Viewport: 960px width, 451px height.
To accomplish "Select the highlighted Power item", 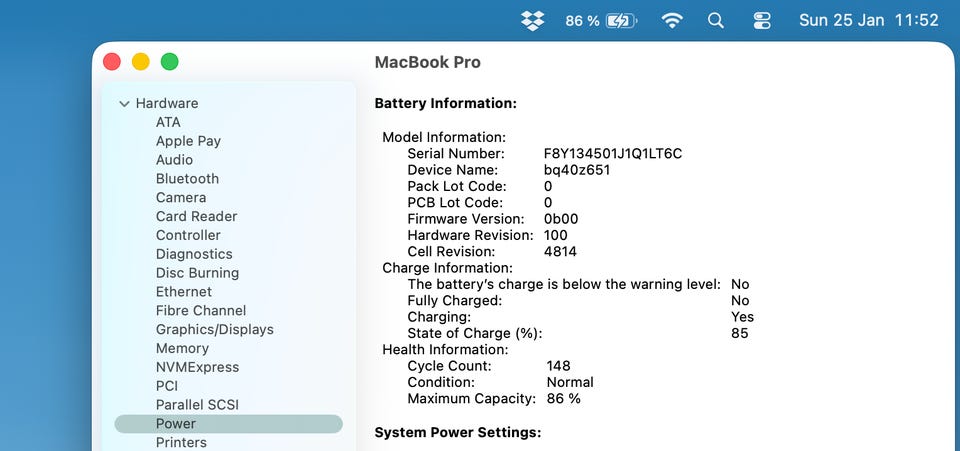I will pyautogui.click(x=176, y=424).
